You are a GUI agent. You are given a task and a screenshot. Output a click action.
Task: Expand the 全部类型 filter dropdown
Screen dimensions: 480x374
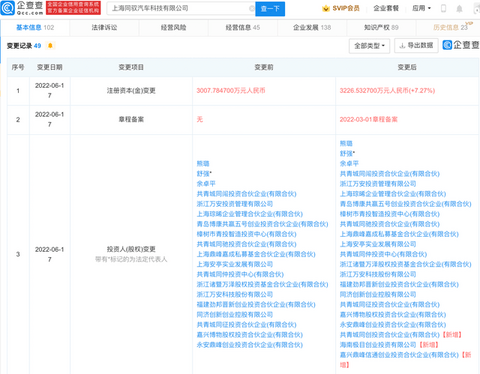[369, 46]
